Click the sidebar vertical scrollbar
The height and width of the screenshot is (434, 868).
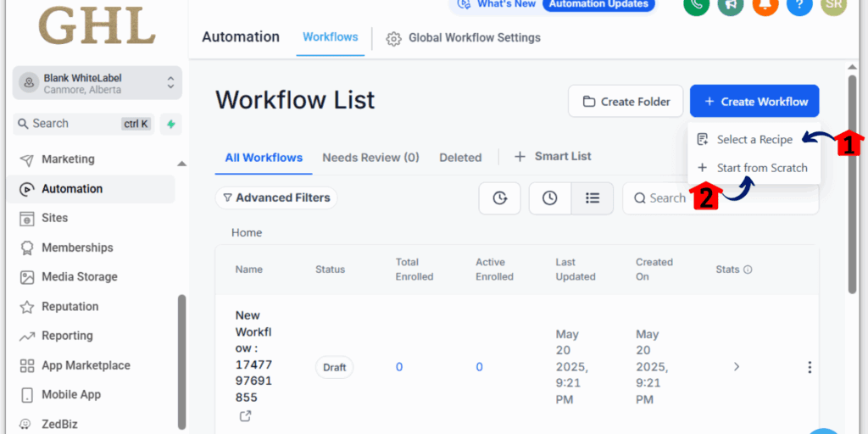pos(181,363)
